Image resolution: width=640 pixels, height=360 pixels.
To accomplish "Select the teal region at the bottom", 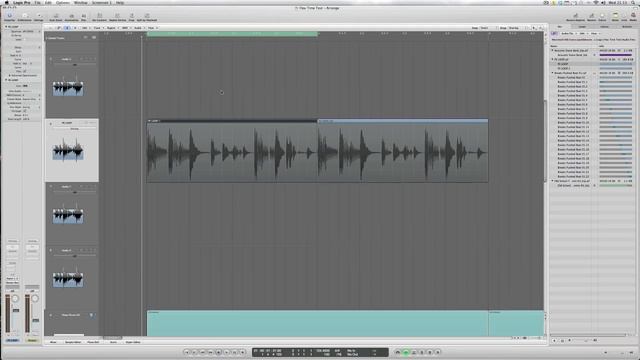I will (x=318, y=323).
